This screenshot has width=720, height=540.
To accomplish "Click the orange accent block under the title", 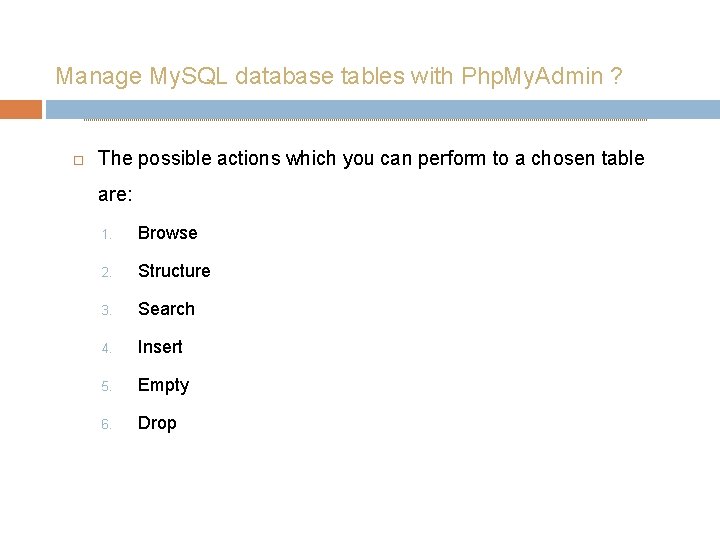I will tap(21, 109).
